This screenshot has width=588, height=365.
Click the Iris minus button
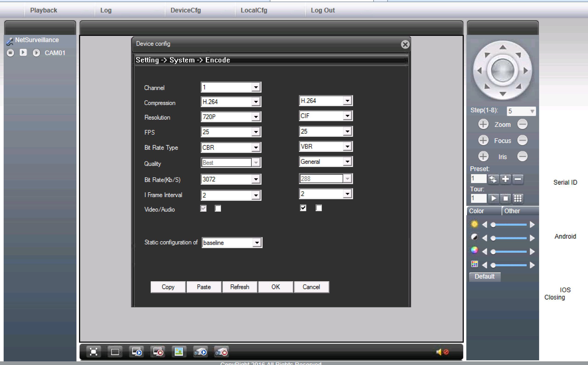(x=522, y=156)
